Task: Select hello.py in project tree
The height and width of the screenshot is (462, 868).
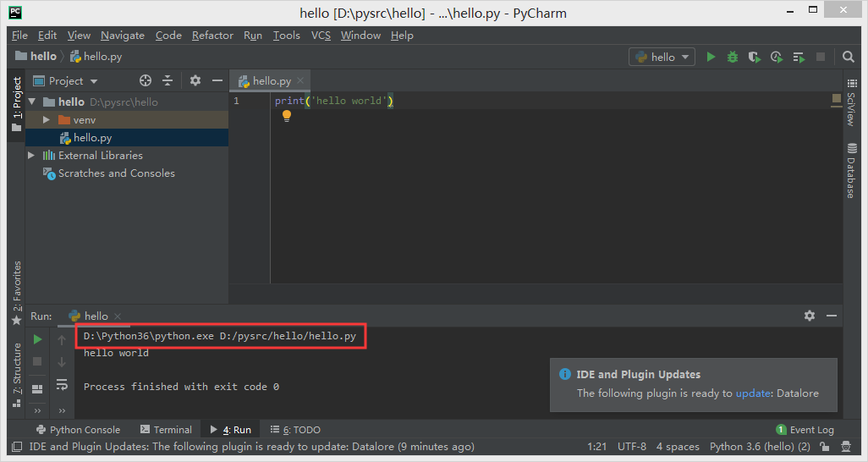Action: [x=92, y=138]
